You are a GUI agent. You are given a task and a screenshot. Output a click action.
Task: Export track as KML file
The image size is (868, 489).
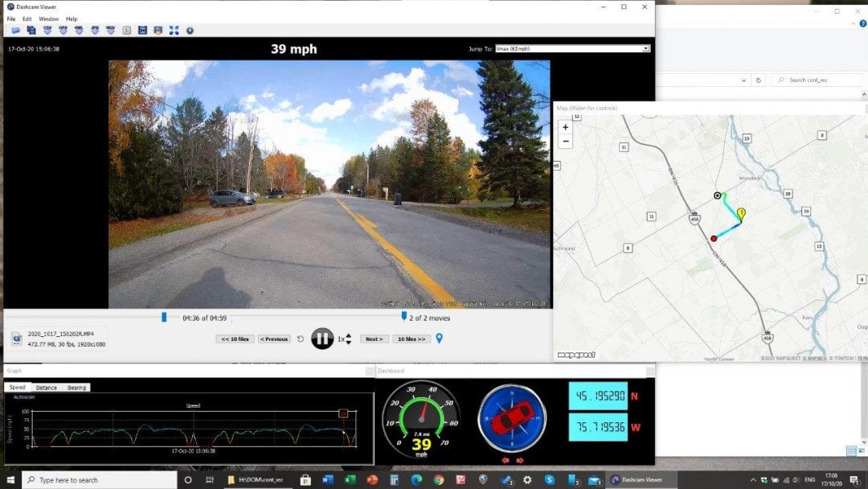tap(78, 31)
